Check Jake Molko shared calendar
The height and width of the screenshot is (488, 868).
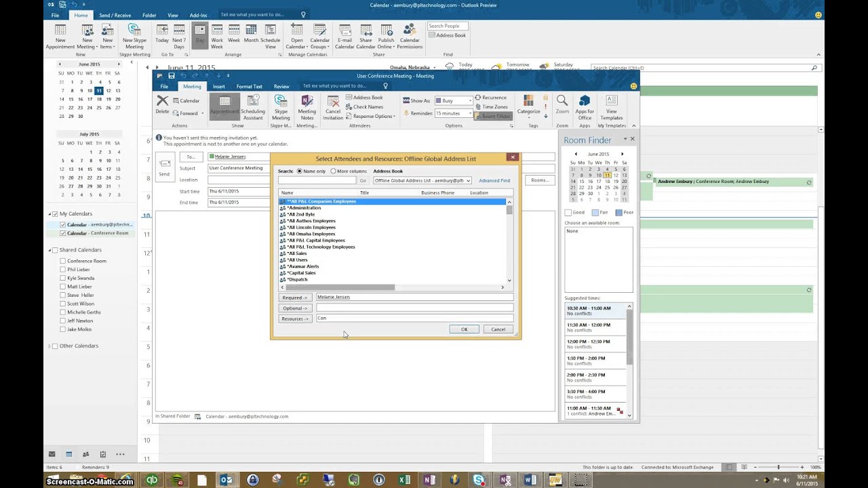(63, 329)
